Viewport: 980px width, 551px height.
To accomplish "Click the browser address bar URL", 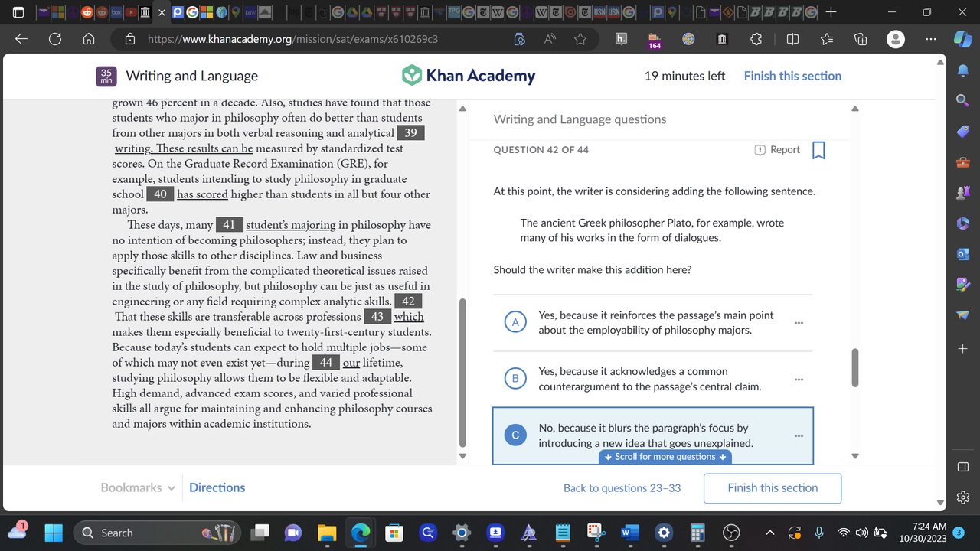I will (x=292, y=39).
